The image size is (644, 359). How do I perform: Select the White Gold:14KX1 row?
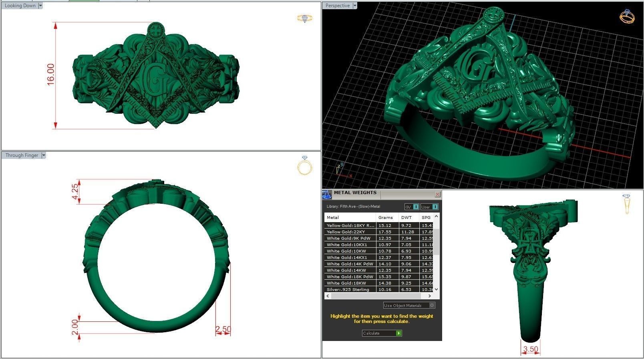(x=379, y=257)
